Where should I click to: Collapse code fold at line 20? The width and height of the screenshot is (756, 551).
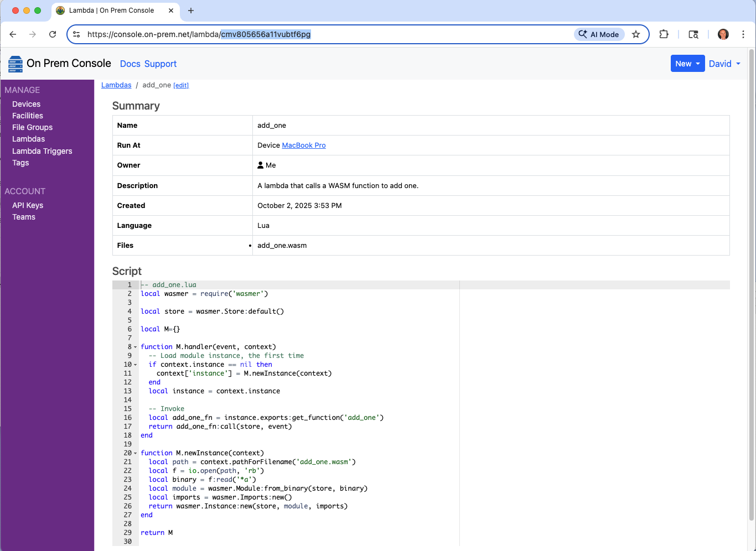pos(136,454)
